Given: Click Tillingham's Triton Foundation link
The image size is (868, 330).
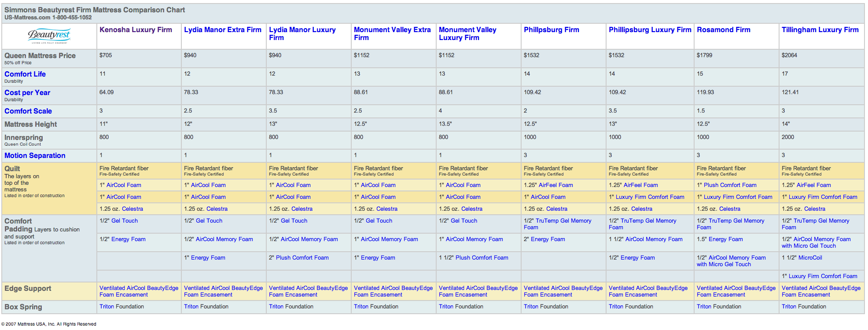Looking at the screenshot, I should click(789, 307).
